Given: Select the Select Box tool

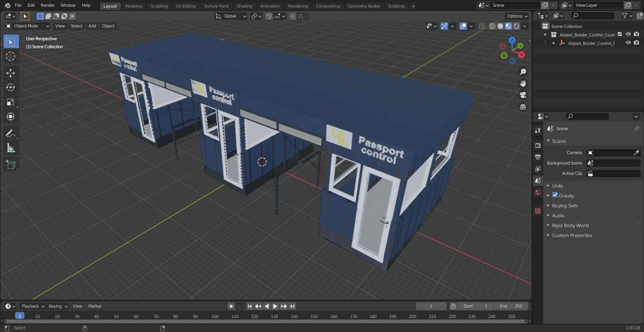Looking at the screenshot, I should (11, 42).
